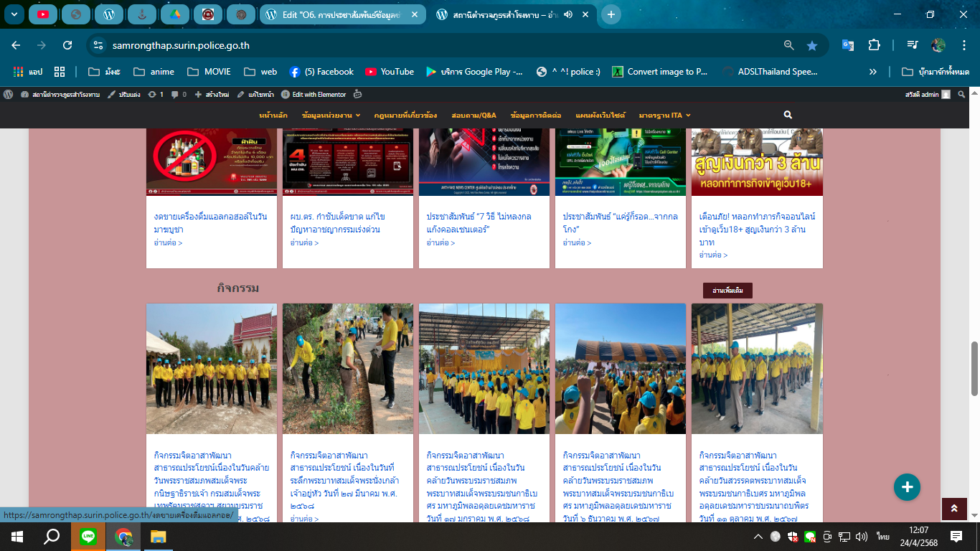
Task: Open the first activity photo with brooms
Action: click(x=211, y=368)
